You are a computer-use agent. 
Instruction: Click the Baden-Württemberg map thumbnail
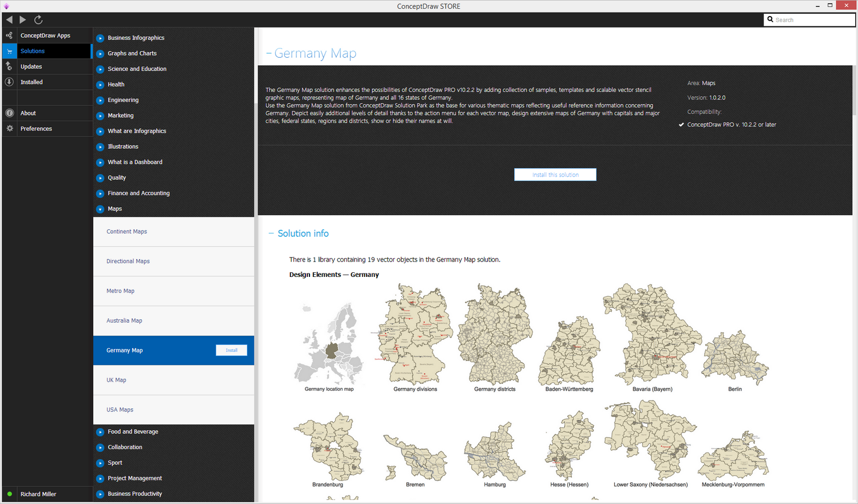click(569, 350)
